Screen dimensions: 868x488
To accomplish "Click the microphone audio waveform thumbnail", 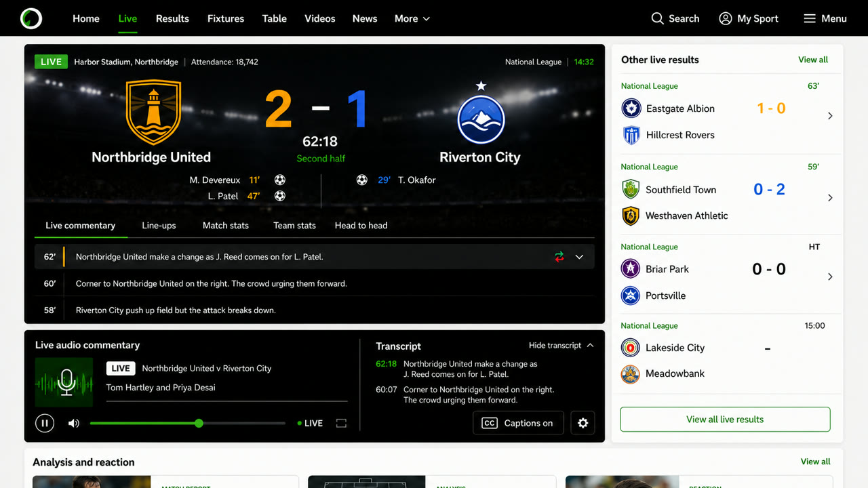I will tap(64, 382).
